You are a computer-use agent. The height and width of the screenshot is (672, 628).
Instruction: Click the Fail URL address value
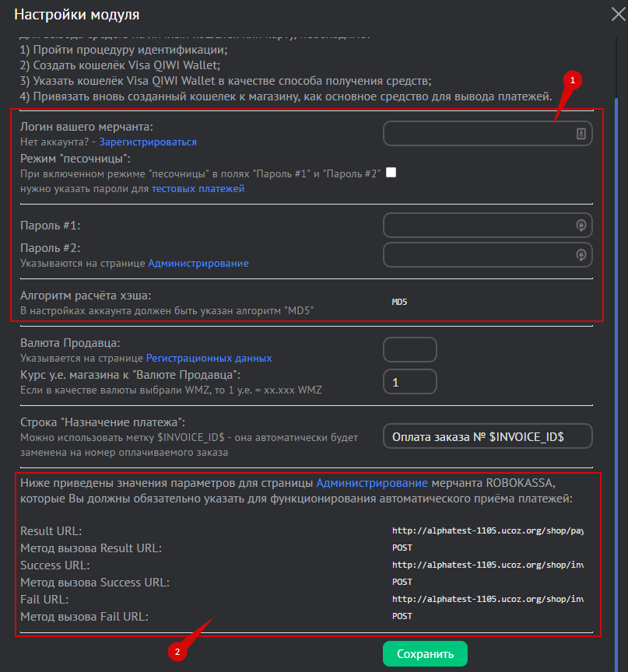tap(487, 600)
